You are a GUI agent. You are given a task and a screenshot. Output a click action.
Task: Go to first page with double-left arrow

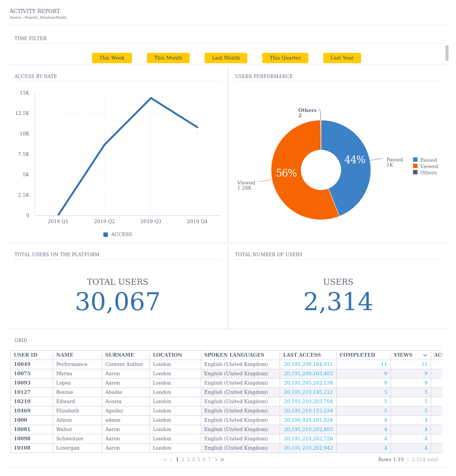(165, 460)
